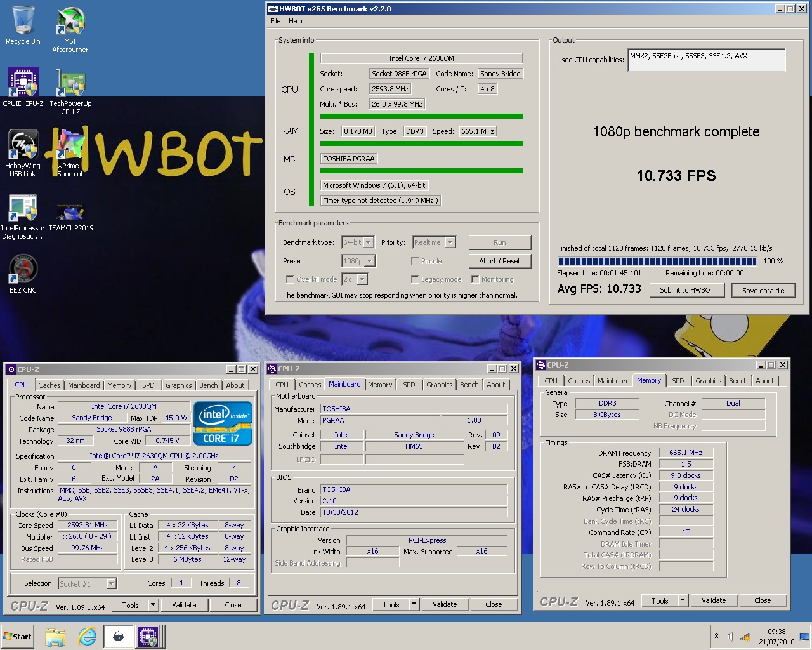Select CPU-Z taskbar icon
The height and width of the screenshot is (650, 812).
(x=148, y=637)
